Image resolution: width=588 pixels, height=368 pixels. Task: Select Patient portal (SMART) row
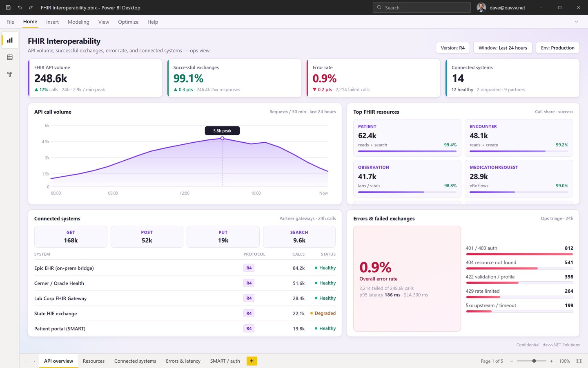(x=185, y=328)
